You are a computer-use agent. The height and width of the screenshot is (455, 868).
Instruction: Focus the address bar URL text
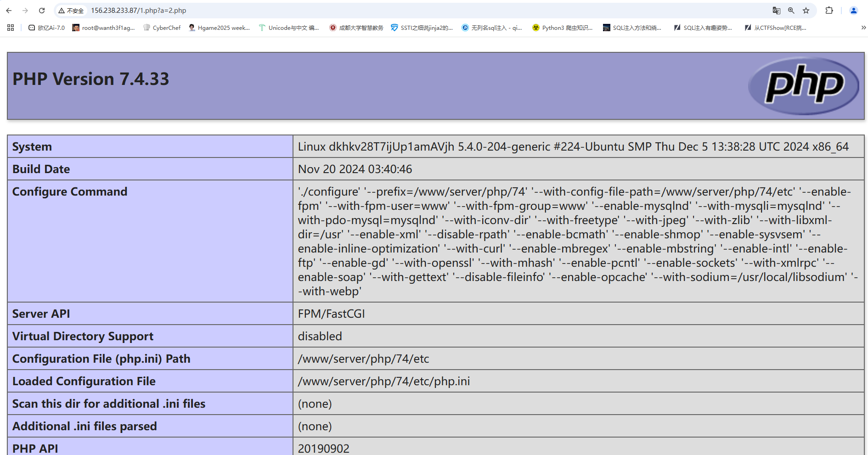coord(138,11)
